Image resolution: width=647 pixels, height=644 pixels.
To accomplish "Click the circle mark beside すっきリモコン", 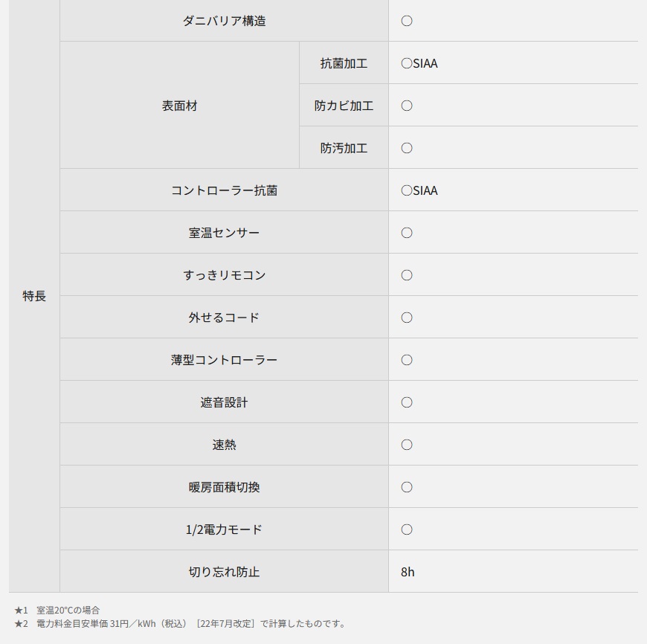I will coord(407,275).
